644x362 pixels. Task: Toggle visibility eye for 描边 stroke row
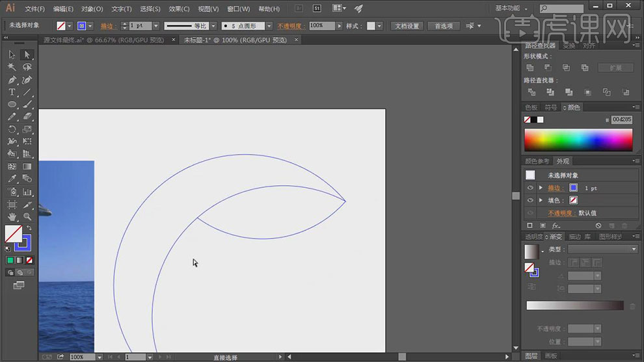point(530,188)
